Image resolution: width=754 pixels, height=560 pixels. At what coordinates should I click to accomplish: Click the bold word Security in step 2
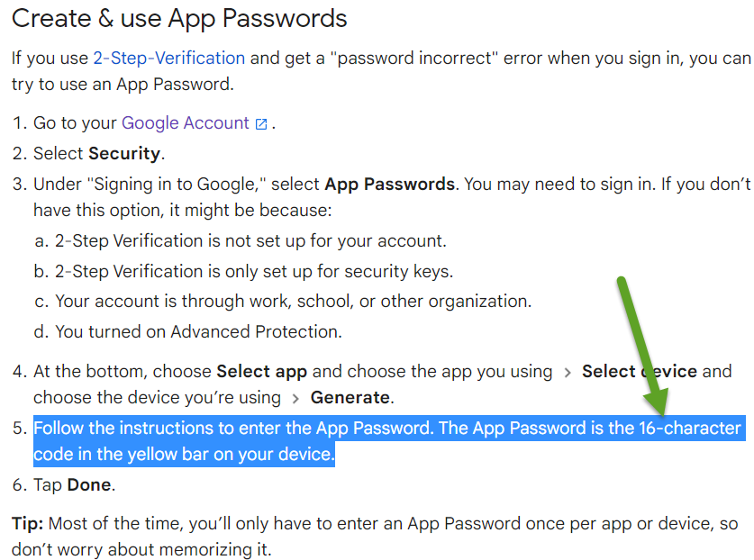[x=124, y=153]
